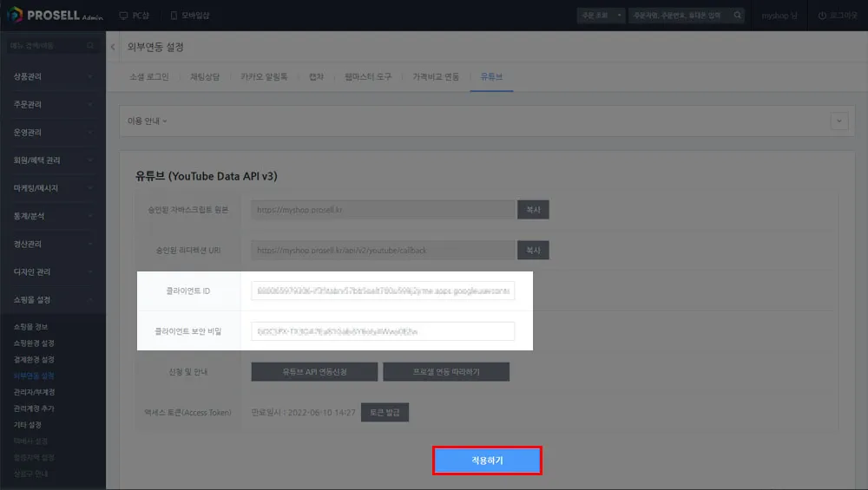Click the 만료일시 : 2022-06-10 14:27 text
868x490 pixels.
(303, 413)
